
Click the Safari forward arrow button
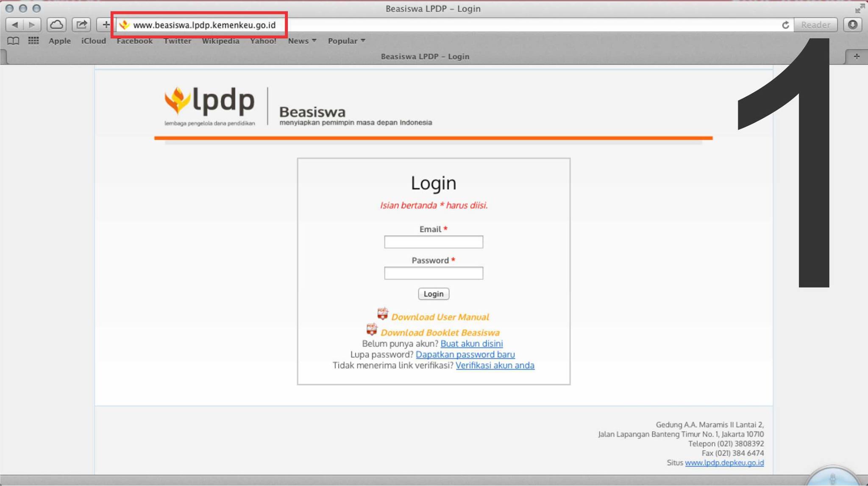(32, 25)
